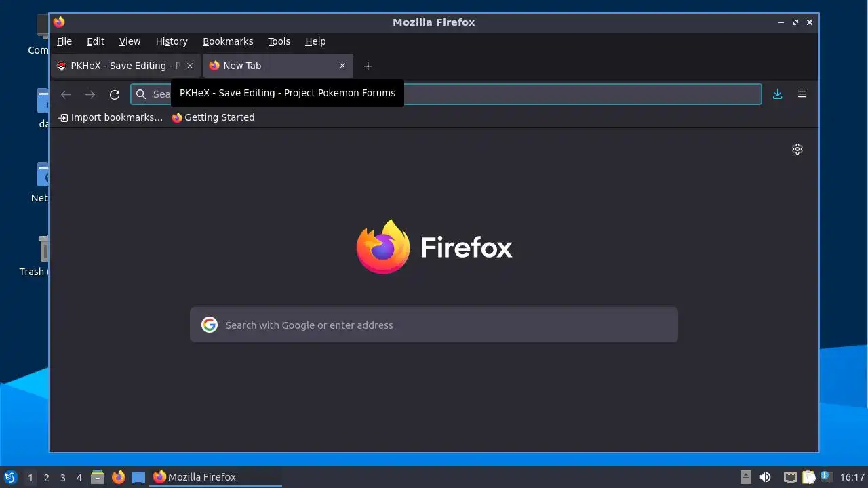Open the Getting Started bookmark
Image resolution: width=868 pixels, height=488 pixels.
coord(213,117)
